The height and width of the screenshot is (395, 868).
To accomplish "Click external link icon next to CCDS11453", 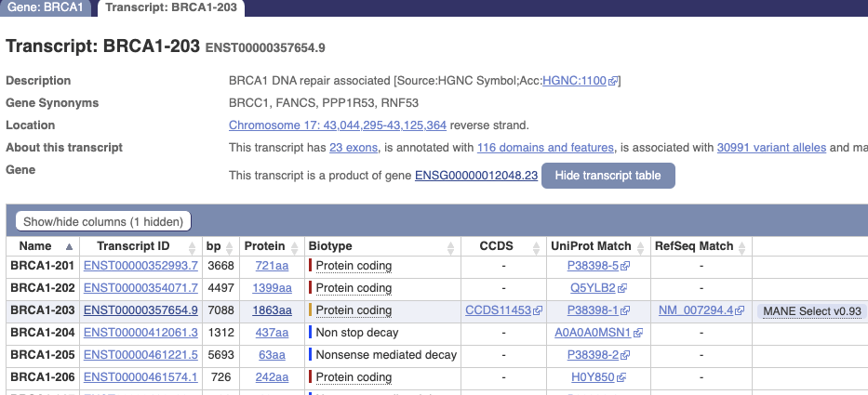I will pos(538,311).
